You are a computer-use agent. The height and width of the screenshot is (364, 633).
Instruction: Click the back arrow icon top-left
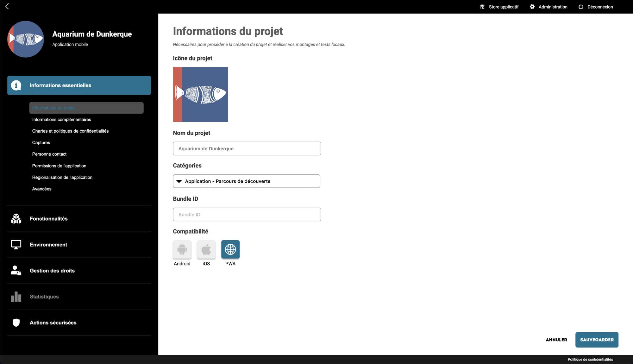click(x=7, y=6)
